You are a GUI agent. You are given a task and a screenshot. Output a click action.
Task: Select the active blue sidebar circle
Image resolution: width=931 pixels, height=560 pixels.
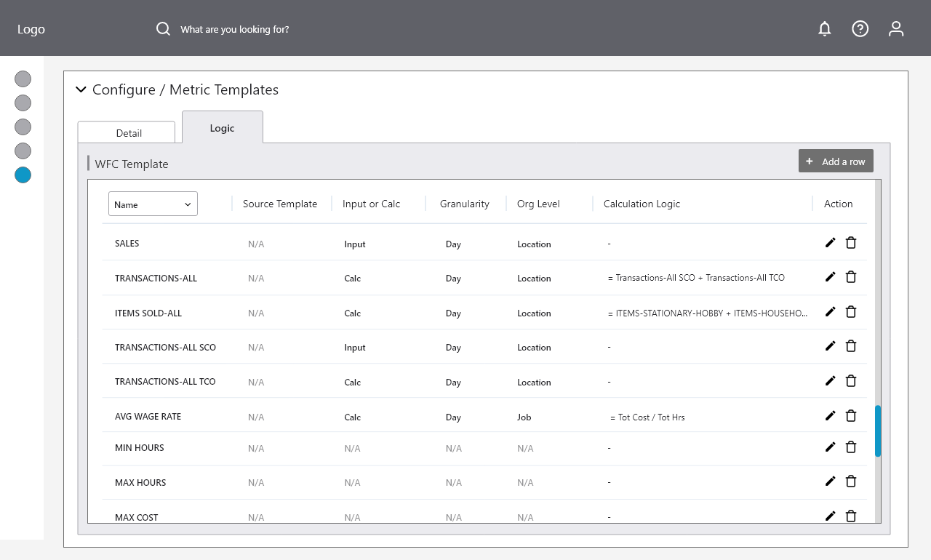pos(23,175)
